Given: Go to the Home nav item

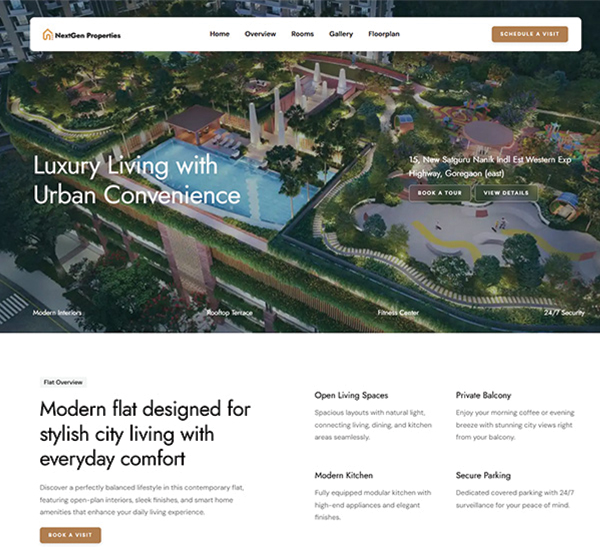Looking at the screenshot, I should click(219, 34).
